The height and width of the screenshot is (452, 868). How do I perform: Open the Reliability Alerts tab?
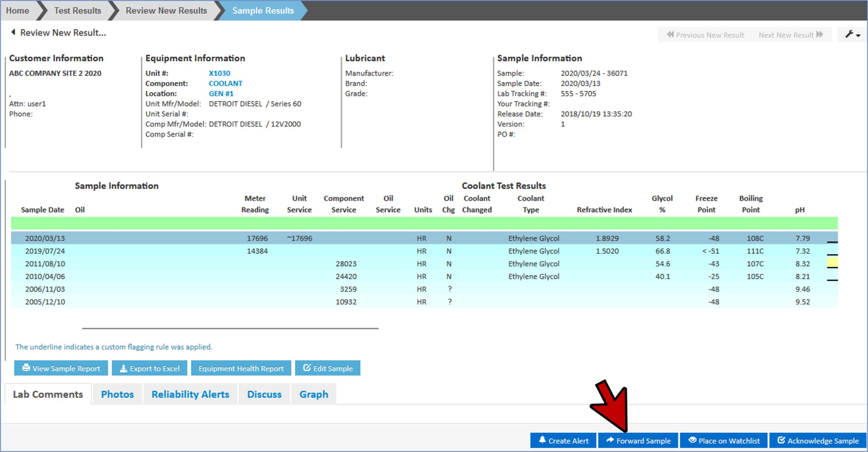pyautogui.click(x=190, y=394)
